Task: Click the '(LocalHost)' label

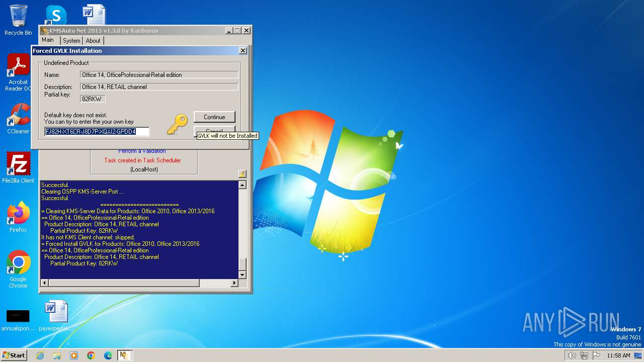Action: [x=144, y=169]
